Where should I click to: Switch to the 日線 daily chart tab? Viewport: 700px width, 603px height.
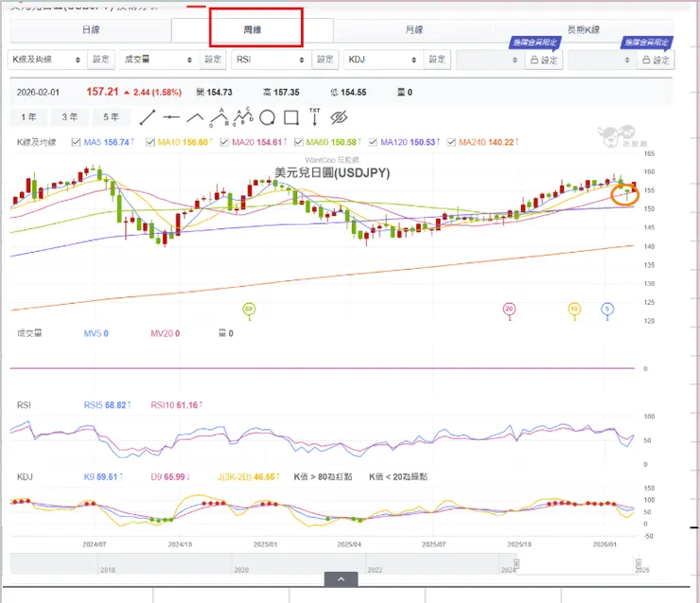[x=91, y=30]
